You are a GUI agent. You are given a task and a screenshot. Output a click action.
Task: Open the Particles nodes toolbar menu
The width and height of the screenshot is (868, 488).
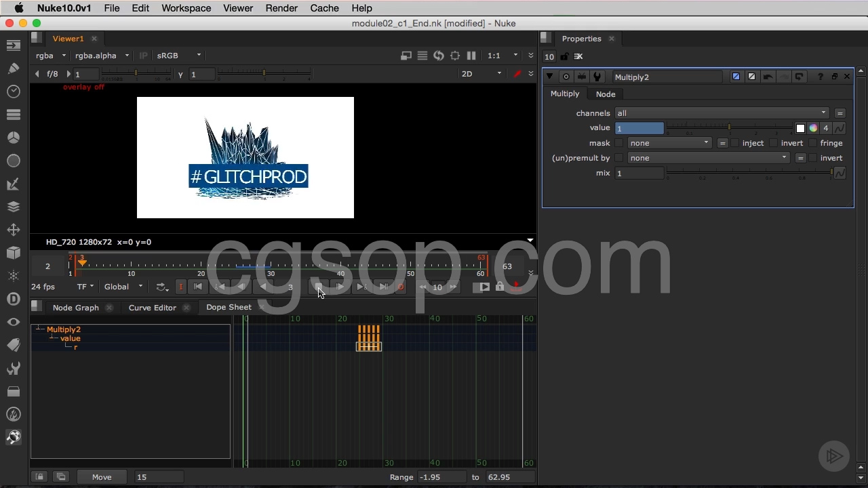click(14, 276)
